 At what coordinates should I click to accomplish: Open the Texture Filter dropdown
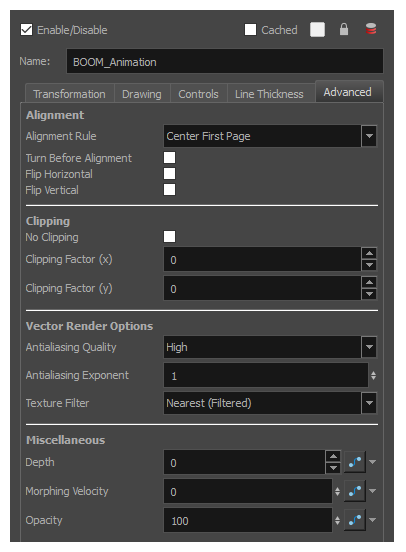click(x=369, y=403)
